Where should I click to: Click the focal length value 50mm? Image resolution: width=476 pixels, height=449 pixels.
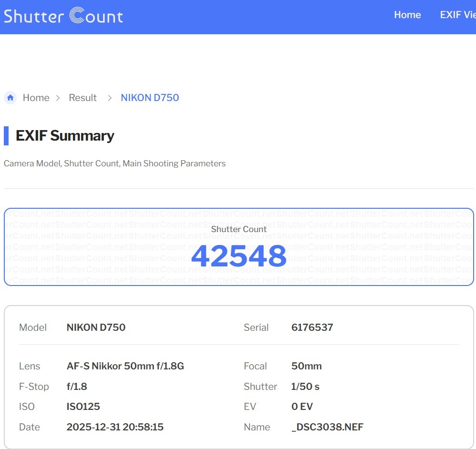pos(306,366)
